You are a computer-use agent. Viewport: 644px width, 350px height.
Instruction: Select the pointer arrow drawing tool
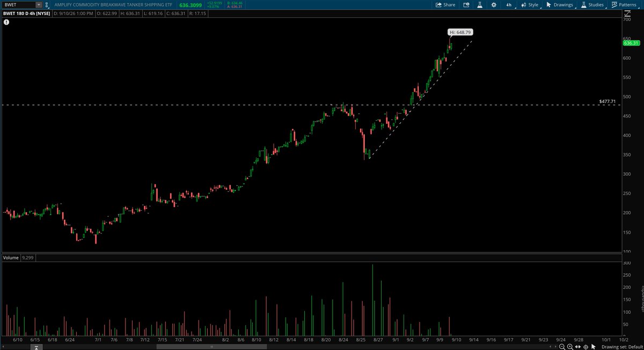594,347
